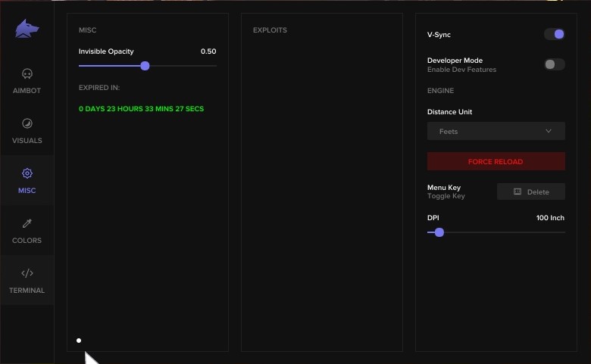
Task: Click the Invisible Opacity slider handle
Action: click(145, 66)
